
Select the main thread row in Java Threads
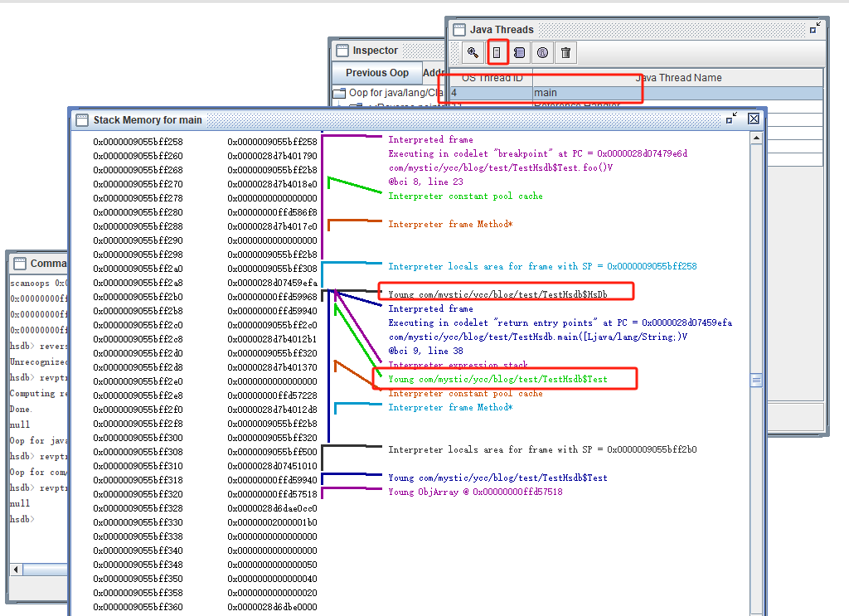click(x=636, y=93)
